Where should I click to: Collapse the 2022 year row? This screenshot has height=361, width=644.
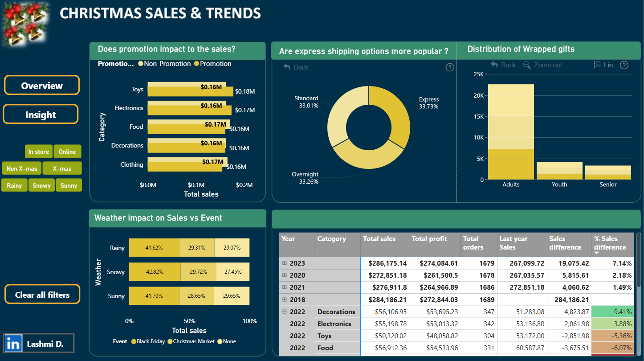click(x=285, y=312)
